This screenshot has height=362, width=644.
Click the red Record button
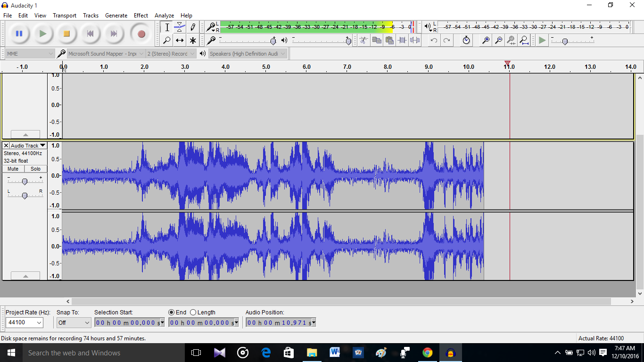141,33
